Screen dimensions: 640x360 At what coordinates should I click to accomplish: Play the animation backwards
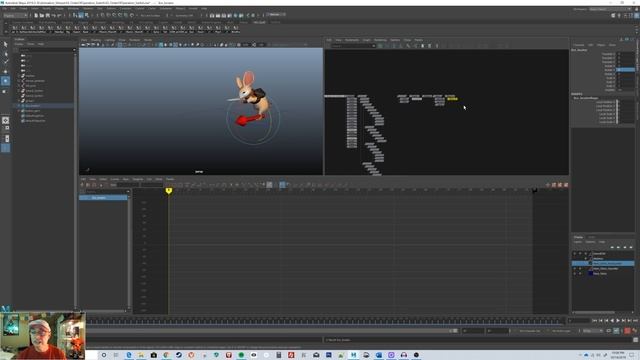tap(612, 321)
